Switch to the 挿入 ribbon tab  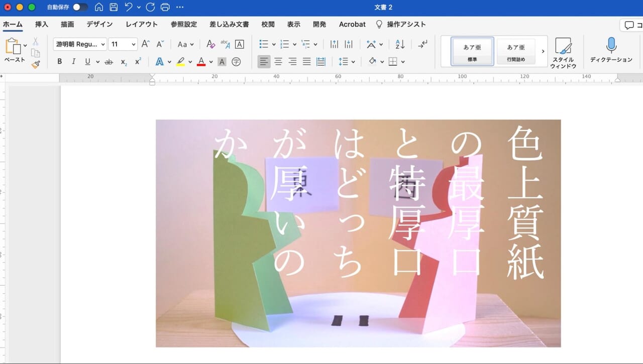[x=41, y=24]
